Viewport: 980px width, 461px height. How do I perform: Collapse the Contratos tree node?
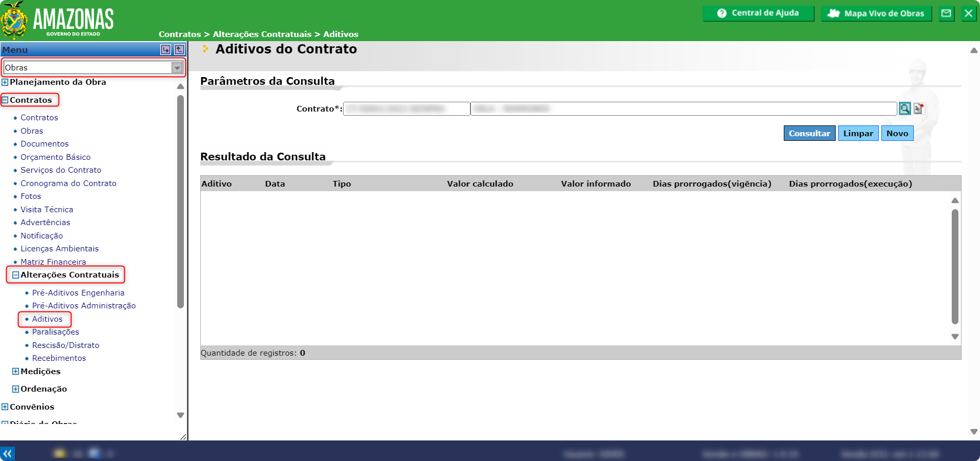coord(5,100)
